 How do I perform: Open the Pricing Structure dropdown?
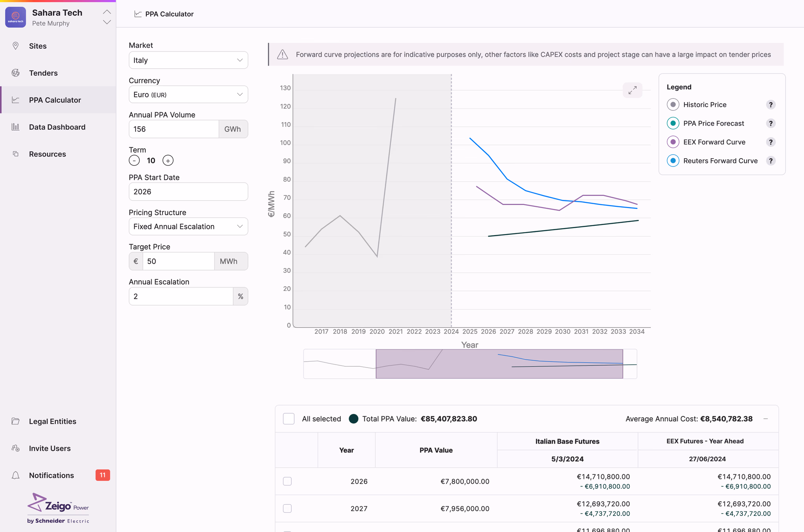tap(188, 227)
